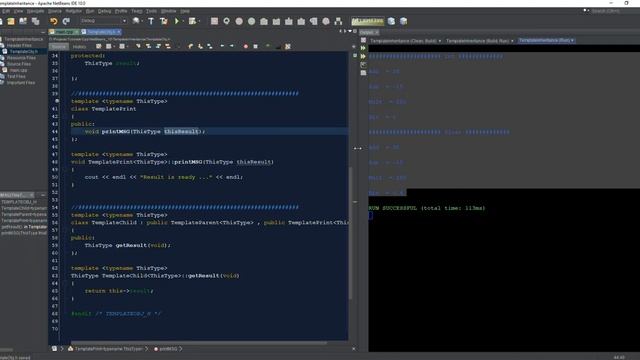Close the TemplateObj.h editor tab
The image size is (640, 360).
pos(119,32)
